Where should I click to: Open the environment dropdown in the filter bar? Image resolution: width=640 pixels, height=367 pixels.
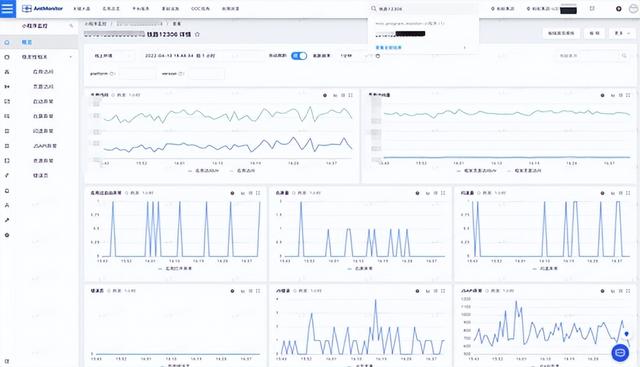click(x=112, y=56)
